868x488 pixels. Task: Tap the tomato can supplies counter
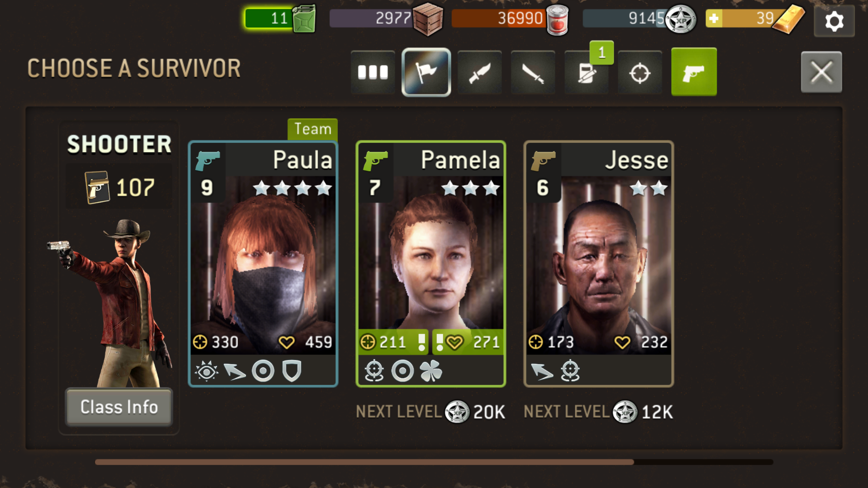click(x=510, y=18)
